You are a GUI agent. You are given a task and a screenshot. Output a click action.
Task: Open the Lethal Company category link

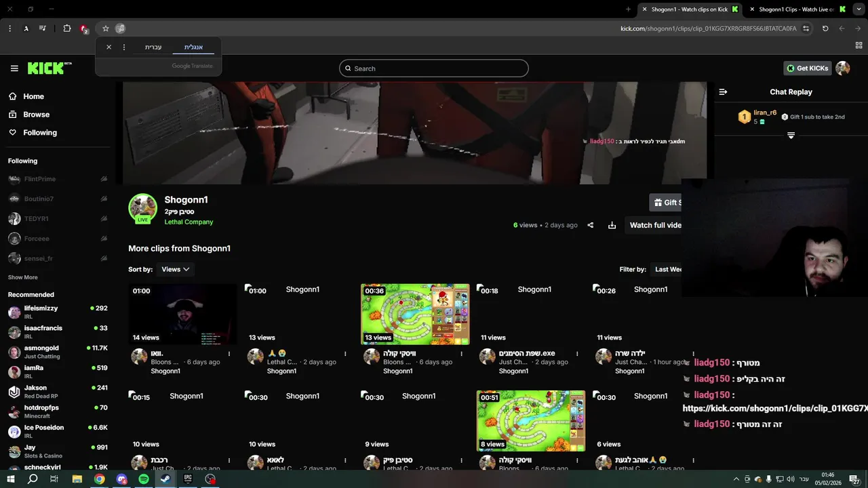189,222
